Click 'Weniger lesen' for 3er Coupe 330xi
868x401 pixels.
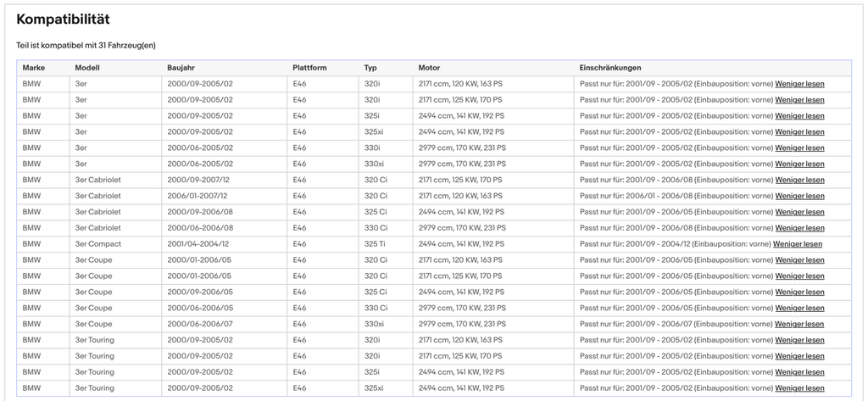tap(799, 325)
